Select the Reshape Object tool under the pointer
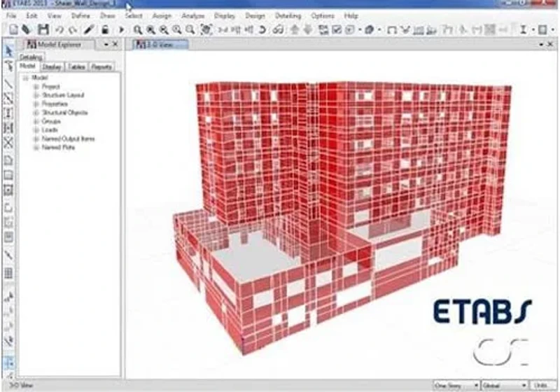This screenshot has height=392, width=560. (x=8, y=66)
